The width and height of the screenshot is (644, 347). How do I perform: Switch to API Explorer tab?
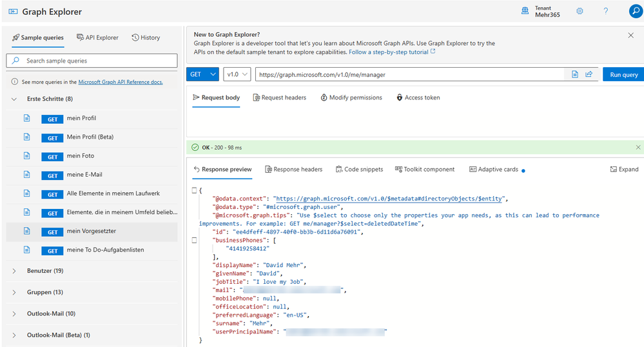(x=97, y=37)
